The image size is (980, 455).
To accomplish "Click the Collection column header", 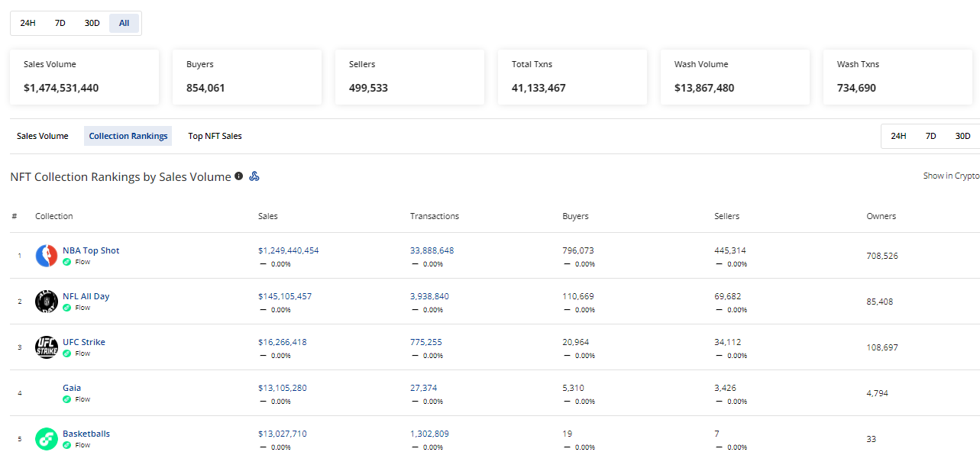I will coord(54,216).
